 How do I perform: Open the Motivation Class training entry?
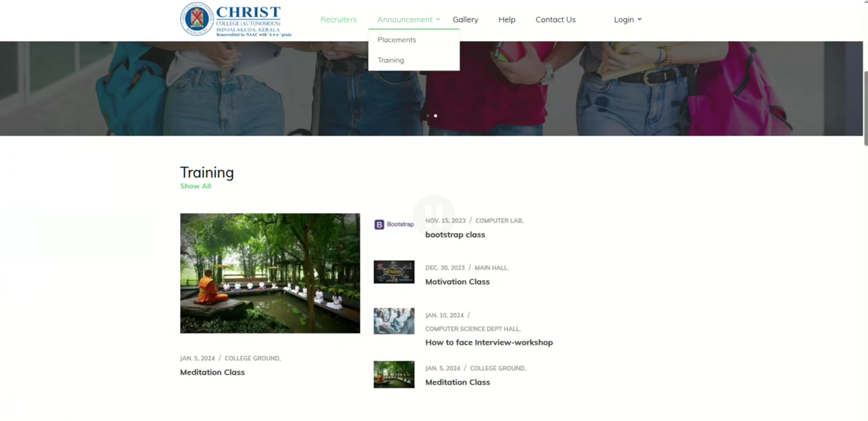(457, 282)
